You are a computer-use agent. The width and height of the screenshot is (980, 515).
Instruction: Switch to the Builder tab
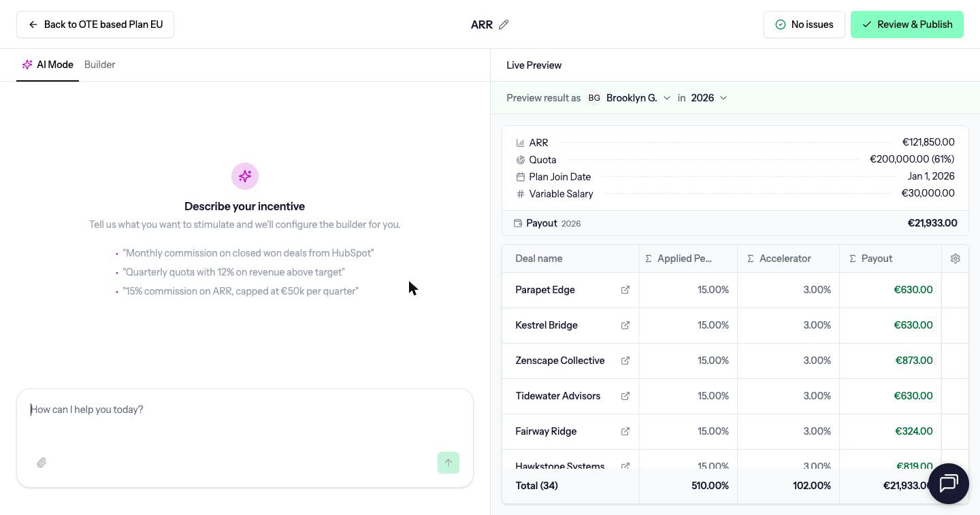(100, 65)
